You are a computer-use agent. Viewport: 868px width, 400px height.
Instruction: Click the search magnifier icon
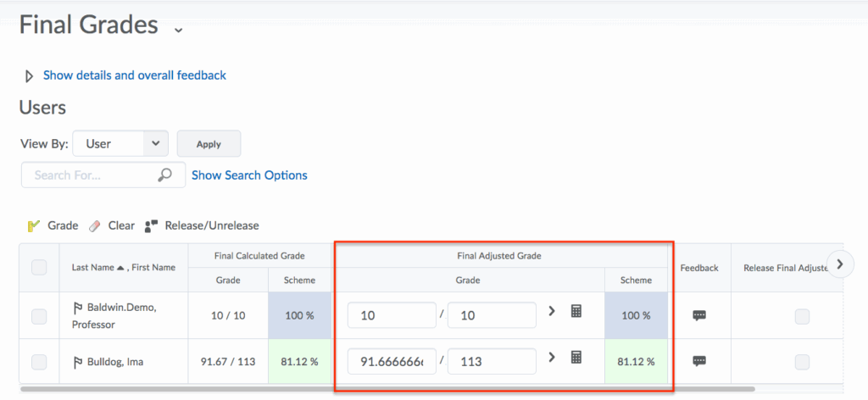tap(165, 175)
